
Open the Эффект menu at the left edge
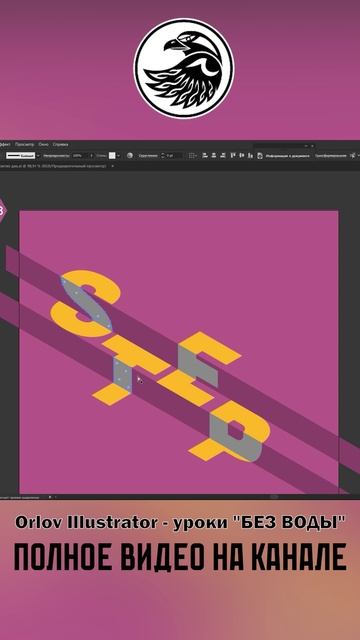(x=5, y=144)
